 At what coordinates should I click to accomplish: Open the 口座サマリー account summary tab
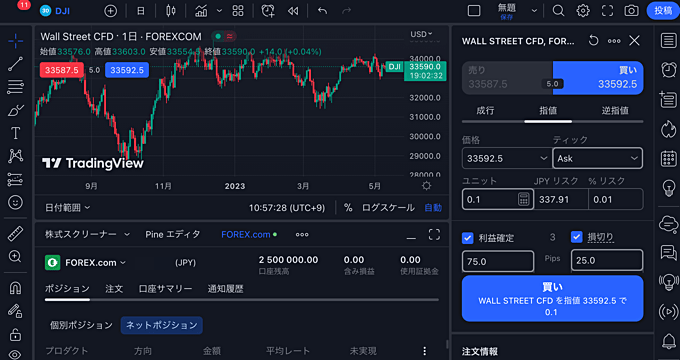pos(165,289)
